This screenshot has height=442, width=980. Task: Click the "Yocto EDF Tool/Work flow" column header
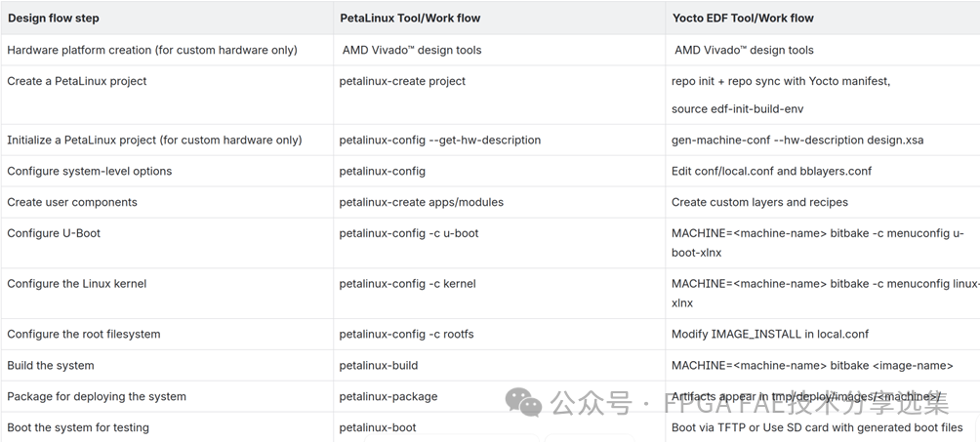743,18
